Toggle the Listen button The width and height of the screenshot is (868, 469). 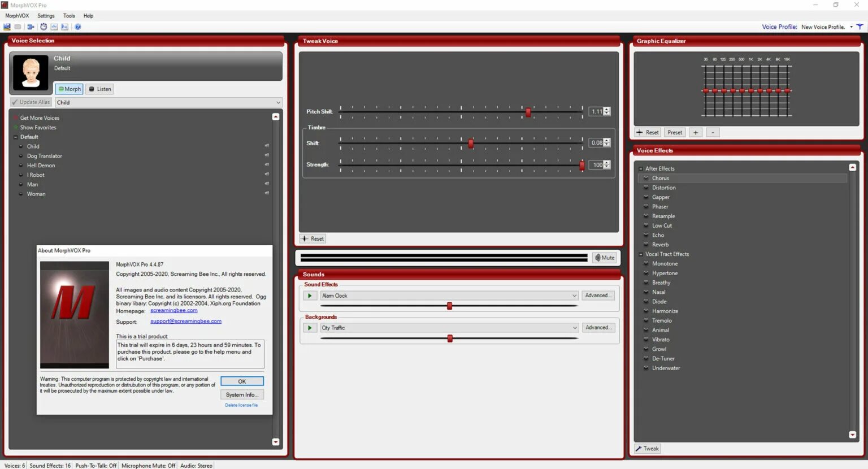99,89
